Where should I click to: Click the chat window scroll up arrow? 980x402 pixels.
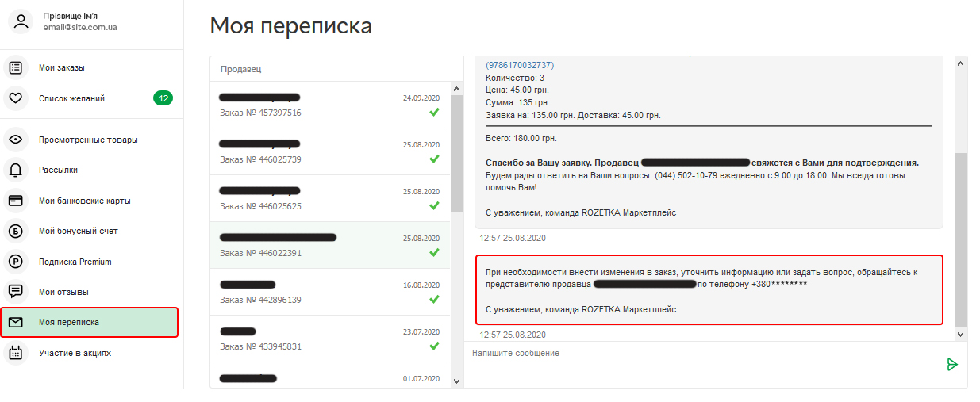coord(961,62)
